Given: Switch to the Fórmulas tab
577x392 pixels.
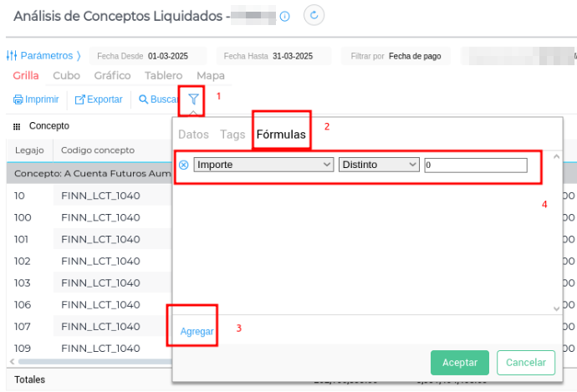Looking at the screenshot, I should pyautogui.click(x=281, y=134).
